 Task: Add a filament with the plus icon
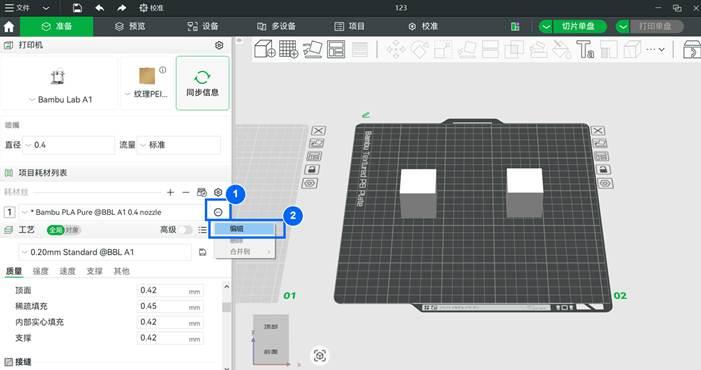tap(170, 192)
